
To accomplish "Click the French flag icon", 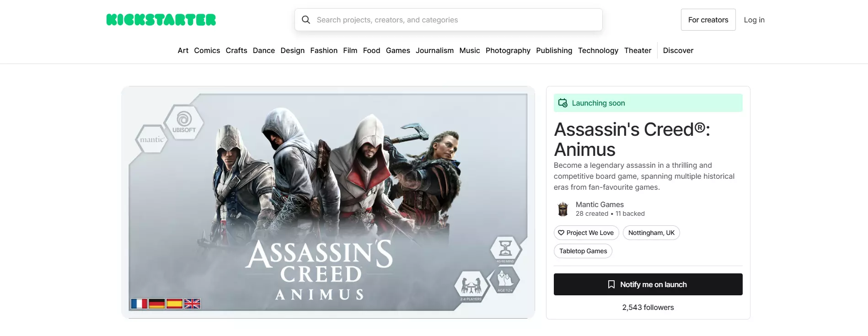I will point(139,304).
